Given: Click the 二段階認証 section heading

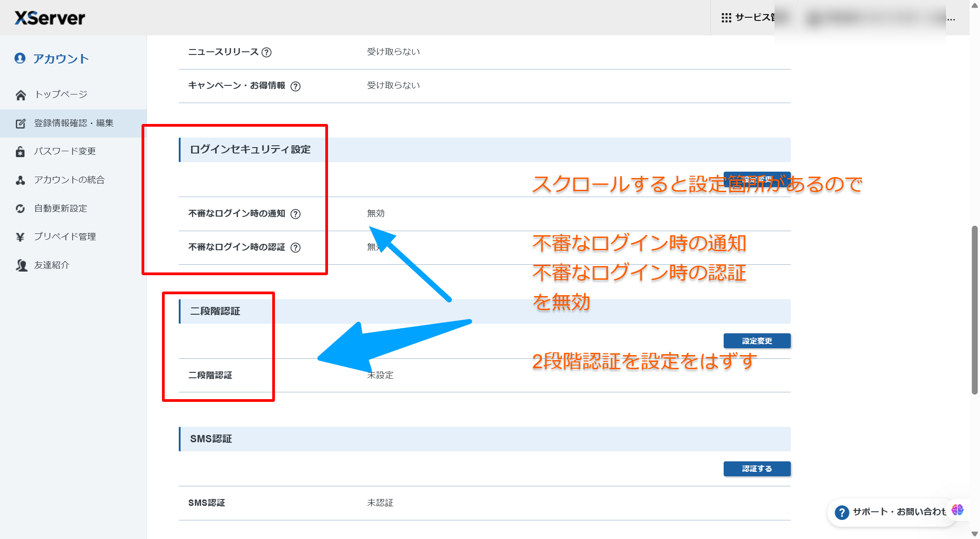Looking at the screenshot, I should (215, 311).
